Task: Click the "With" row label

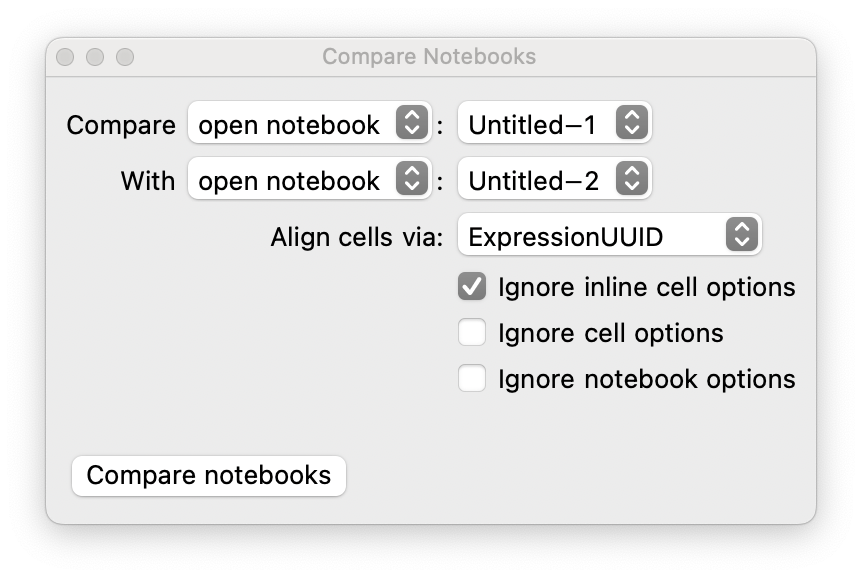Action: [x=148, y=181]
